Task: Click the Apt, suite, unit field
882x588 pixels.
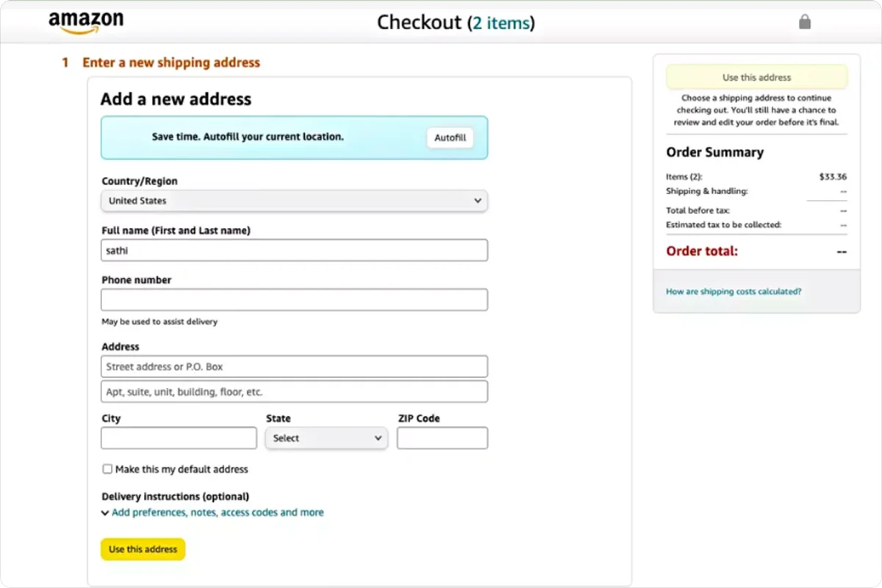Action: point(294,392)
